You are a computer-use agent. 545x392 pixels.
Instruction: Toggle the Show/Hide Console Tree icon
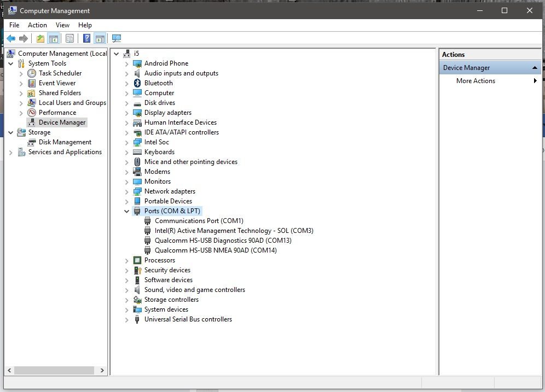point(54,38)
